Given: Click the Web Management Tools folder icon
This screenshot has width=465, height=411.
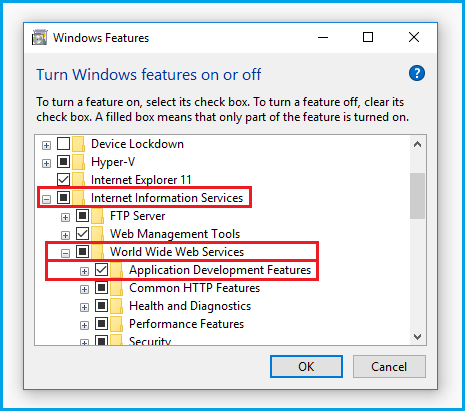Looking at the screenshot, I should (98, 234).
